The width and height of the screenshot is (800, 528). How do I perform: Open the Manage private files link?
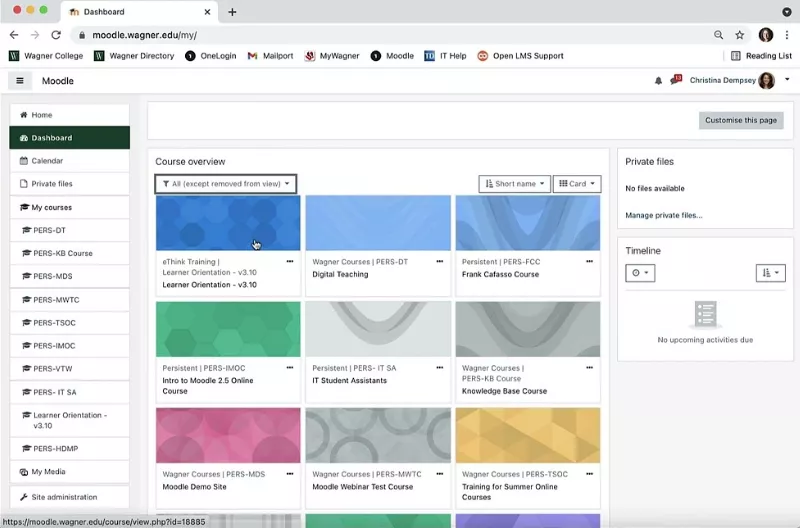663,215
